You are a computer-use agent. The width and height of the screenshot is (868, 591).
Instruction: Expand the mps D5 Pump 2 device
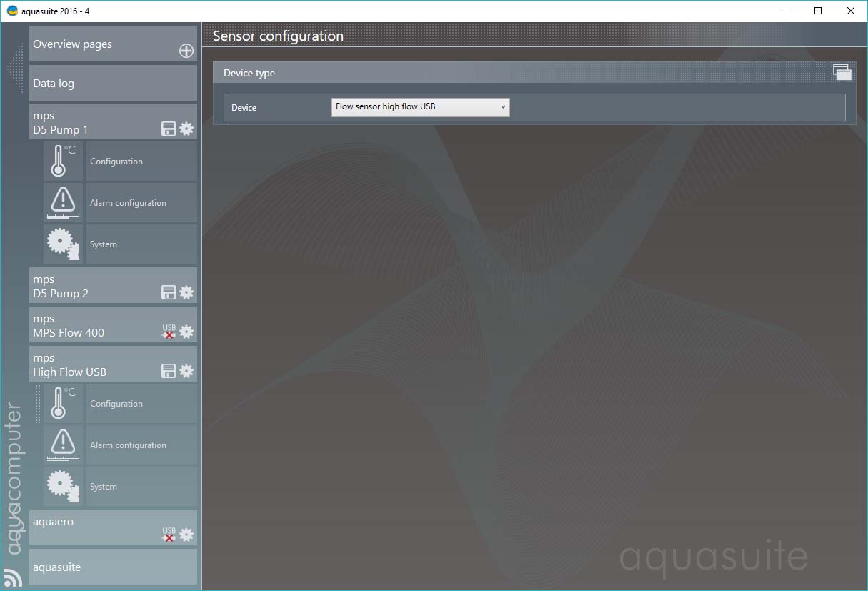113,286
